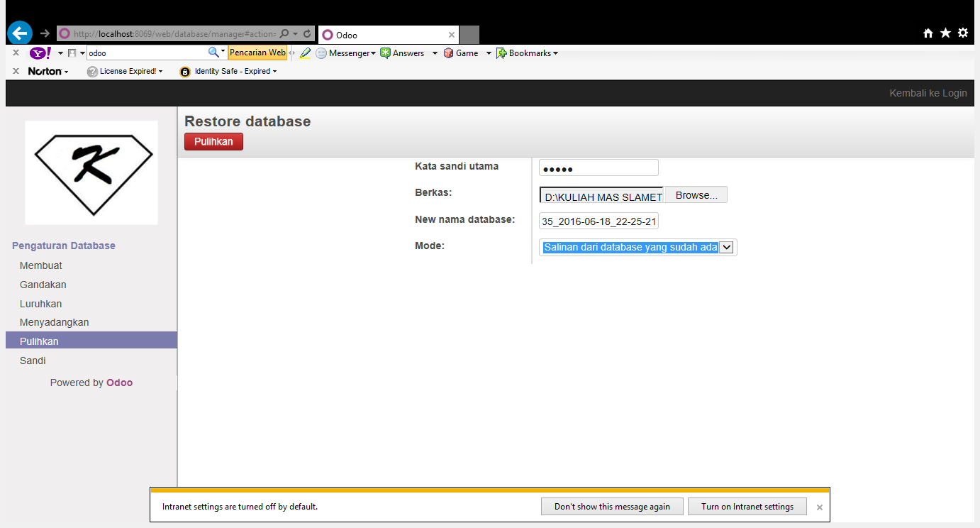Close the Intranet settings notification bar
This screenshot has height=528, width=980.
pyautogui.click(x=820, y=507)
